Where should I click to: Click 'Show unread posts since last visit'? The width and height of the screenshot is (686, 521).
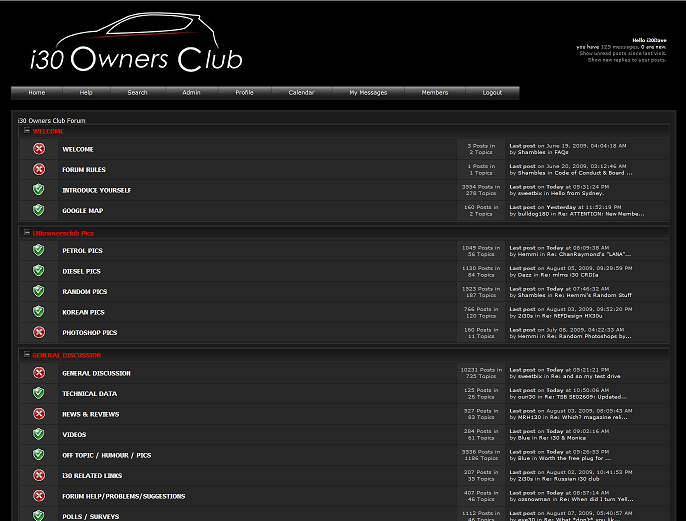click(x=623, y=53)
